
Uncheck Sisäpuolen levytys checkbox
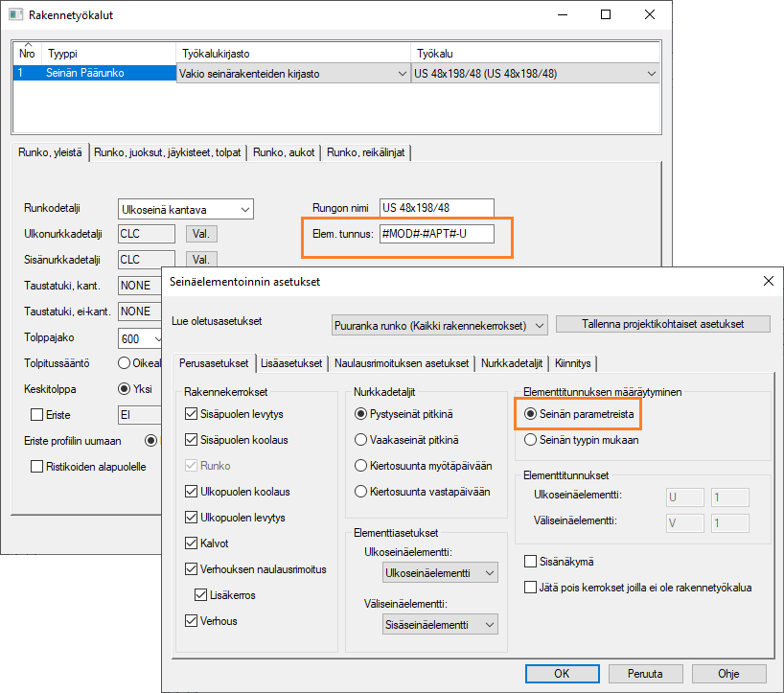coord(192,414)
